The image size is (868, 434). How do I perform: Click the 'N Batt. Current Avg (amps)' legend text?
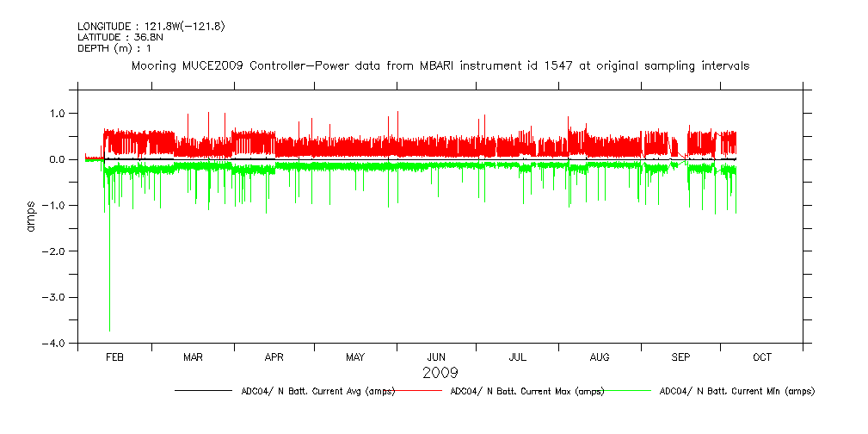tap(317, 391)
